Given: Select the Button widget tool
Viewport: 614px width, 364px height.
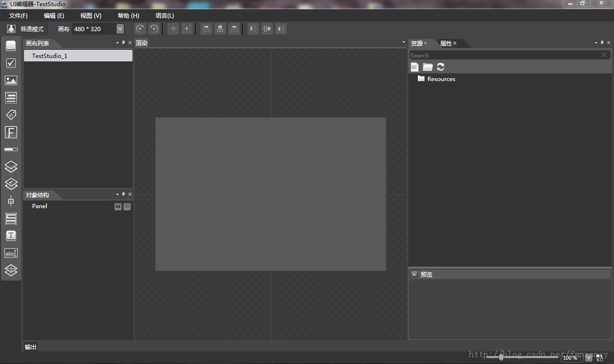Looking at the screenshot, I should click(11, 46).
